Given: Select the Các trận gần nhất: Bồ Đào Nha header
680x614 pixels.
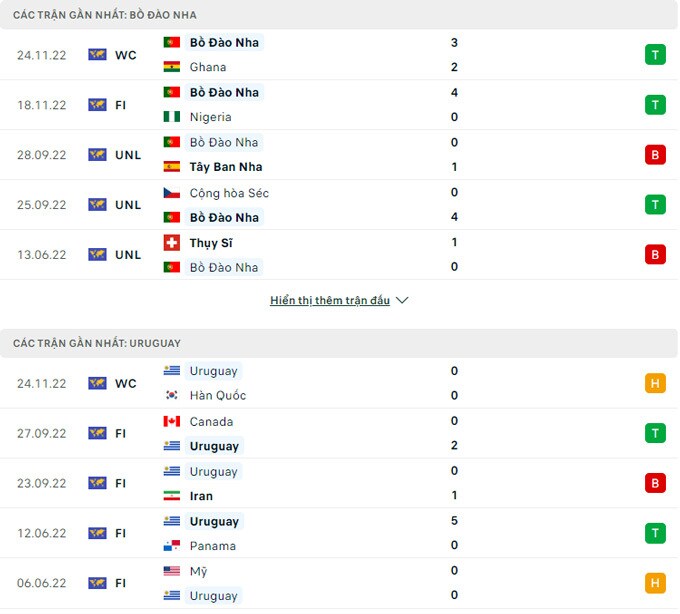Looking at the screenshot, I should click(x=105, y=15).
